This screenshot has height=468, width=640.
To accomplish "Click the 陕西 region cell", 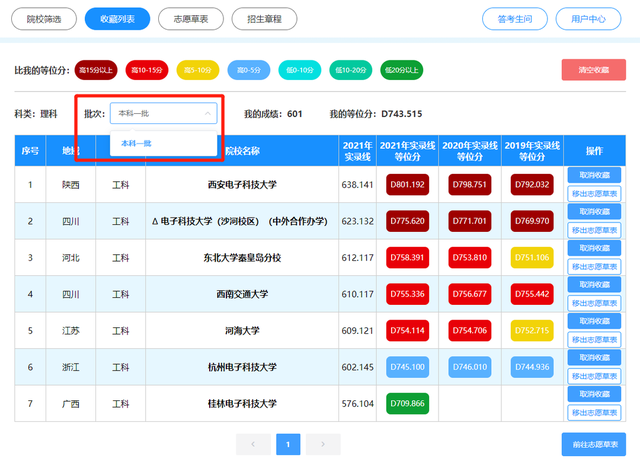I will pos(71,185).
